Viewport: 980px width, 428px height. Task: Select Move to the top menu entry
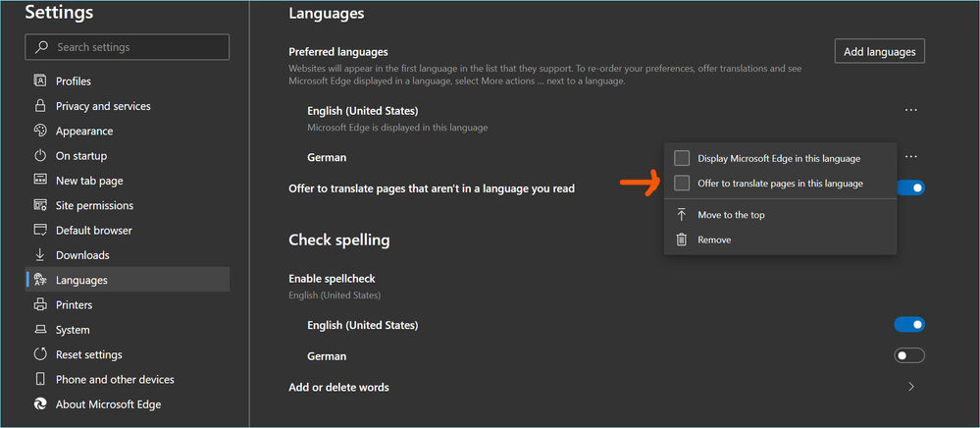(x=781, y=215)
